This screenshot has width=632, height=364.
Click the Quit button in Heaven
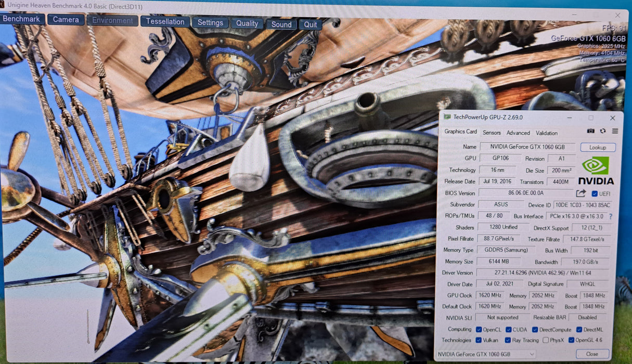(311, 25)
